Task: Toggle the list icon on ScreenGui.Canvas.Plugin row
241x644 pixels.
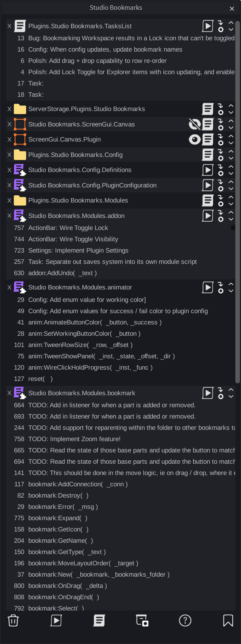Action: tap(208, 140)
